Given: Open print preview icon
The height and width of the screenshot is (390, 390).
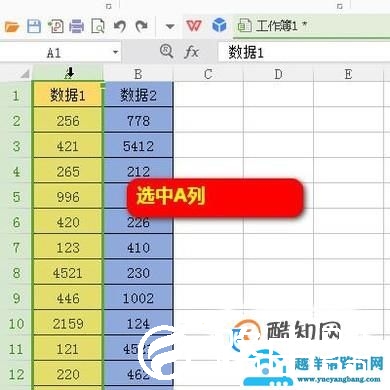Looking at the screenshot, I should pos(98,26).
